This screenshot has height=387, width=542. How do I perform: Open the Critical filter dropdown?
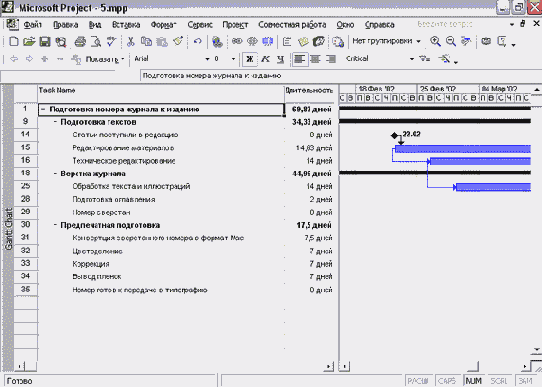click(412, 59)
